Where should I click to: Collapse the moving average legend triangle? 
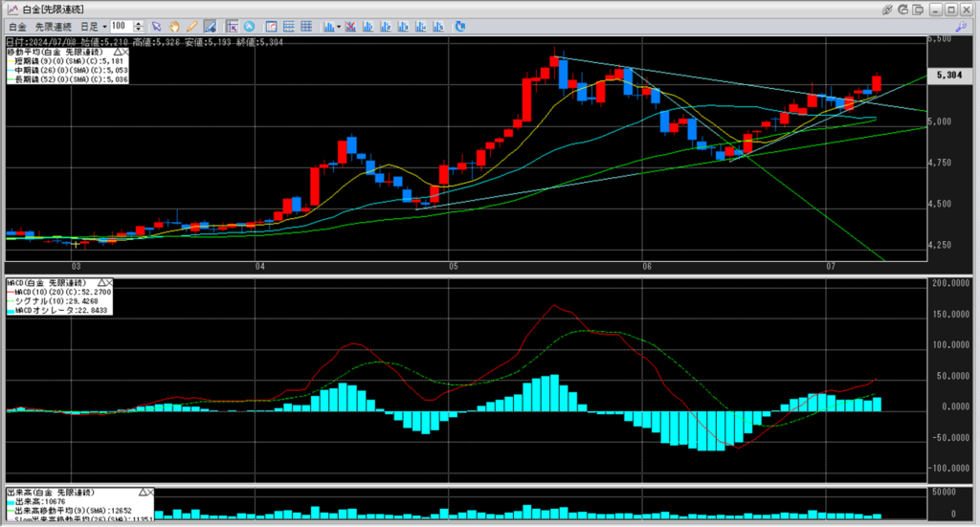(119, 53)
